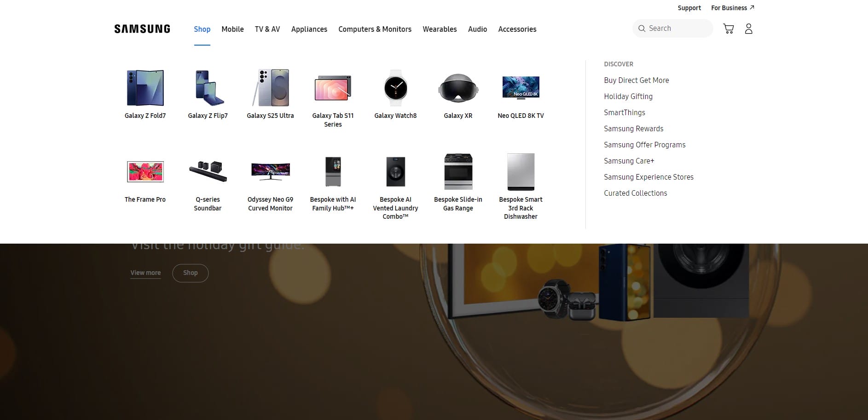Open the Mobile navigation menu
868x420 pixels.
click(232, 29)
